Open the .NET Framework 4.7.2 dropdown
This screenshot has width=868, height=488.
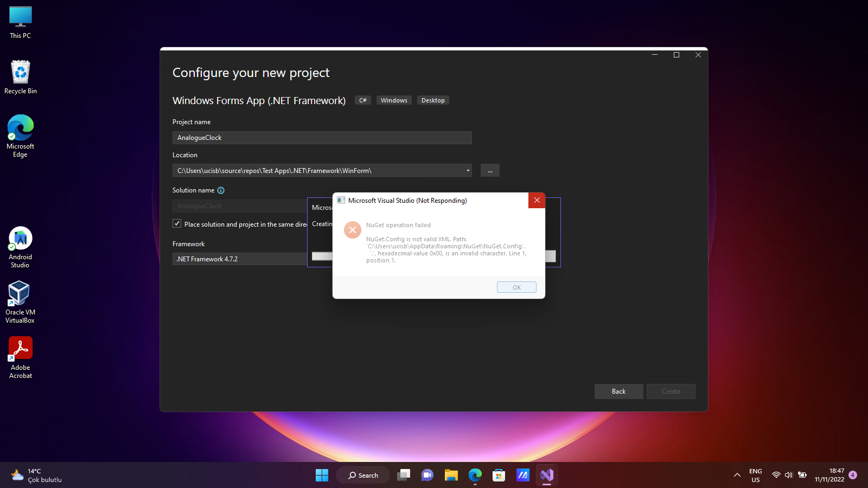(x=240, y=259)
